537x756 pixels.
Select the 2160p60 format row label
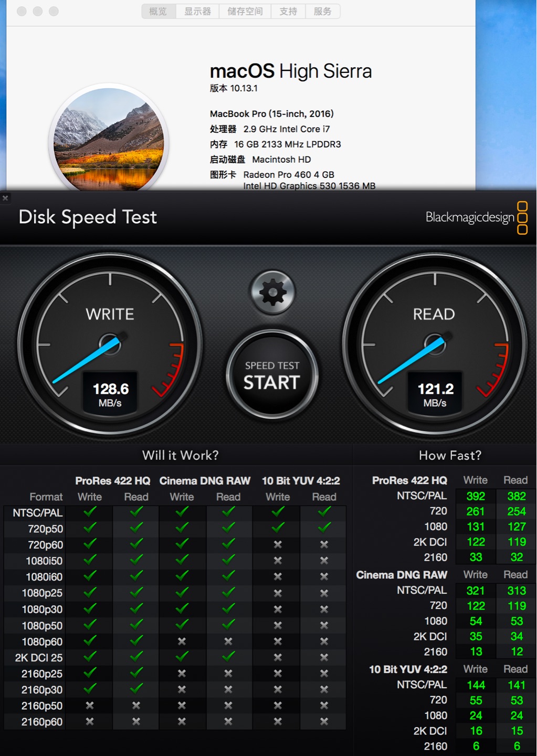tap(42, 722)
